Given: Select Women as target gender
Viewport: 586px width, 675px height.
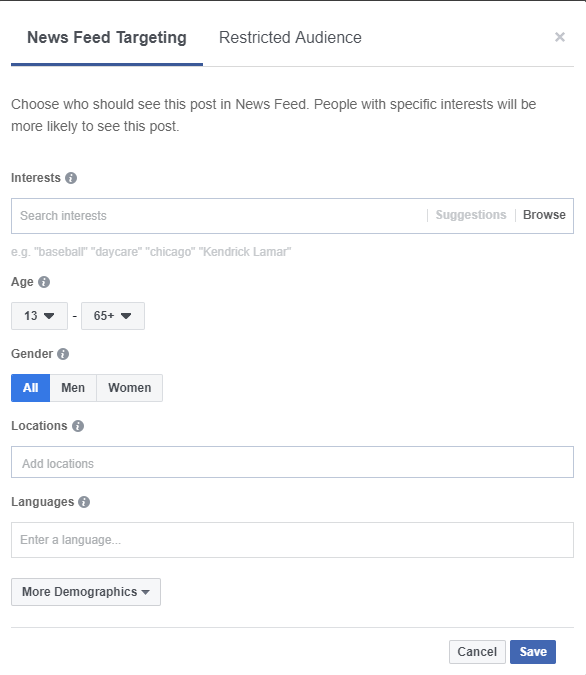Looking at the screenshot, I should click(130, 388).
